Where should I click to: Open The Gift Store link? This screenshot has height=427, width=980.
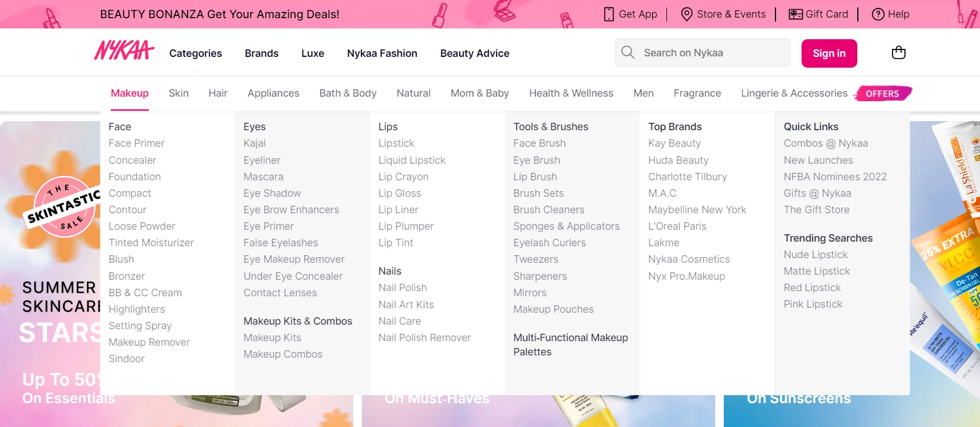[x=817, y=210]
